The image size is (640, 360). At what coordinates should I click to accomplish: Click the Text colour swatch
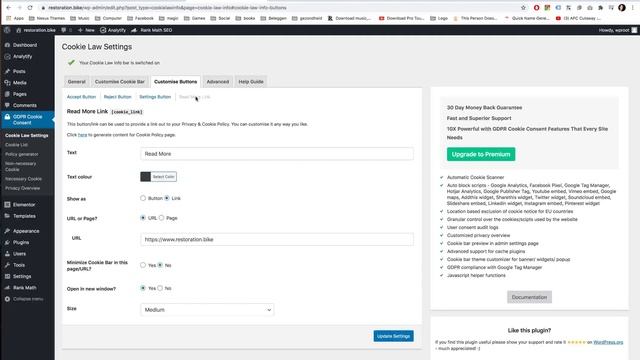tap(145, 177)
